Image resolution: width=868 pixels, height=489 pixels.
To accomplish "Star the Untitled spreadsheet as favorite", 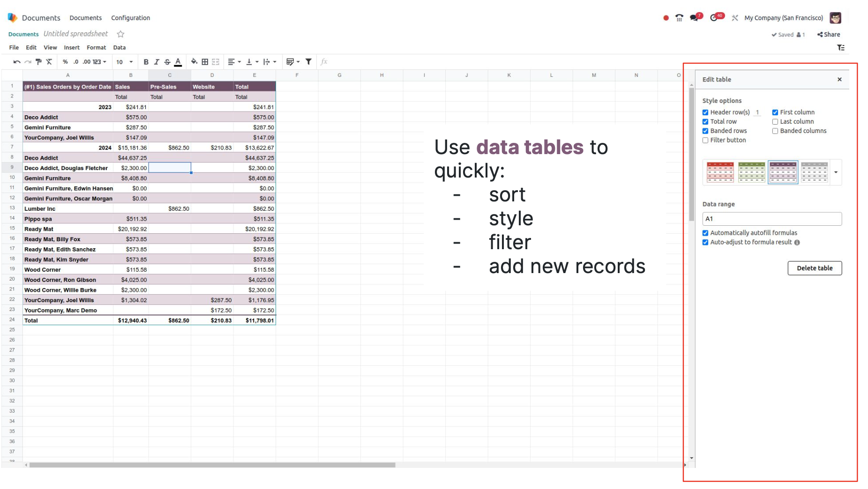I will (x=120, y=34).
